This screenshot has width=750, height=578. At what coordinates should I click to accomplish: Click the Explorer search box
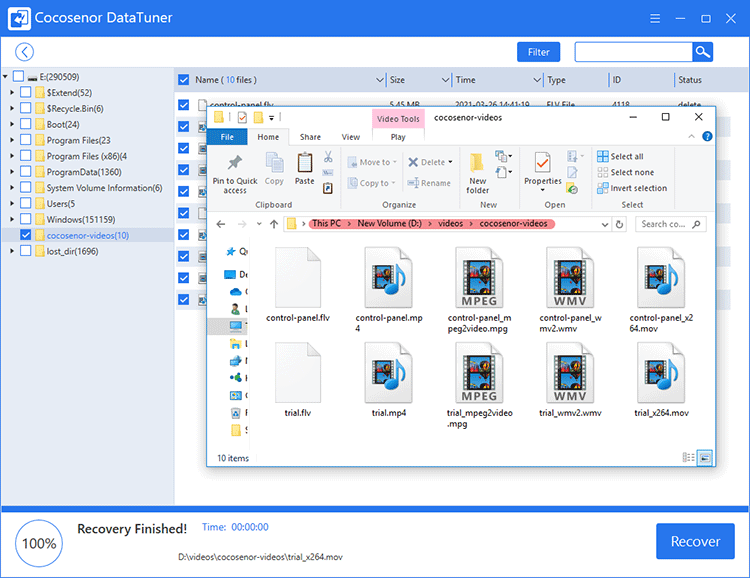coord(671,224)
